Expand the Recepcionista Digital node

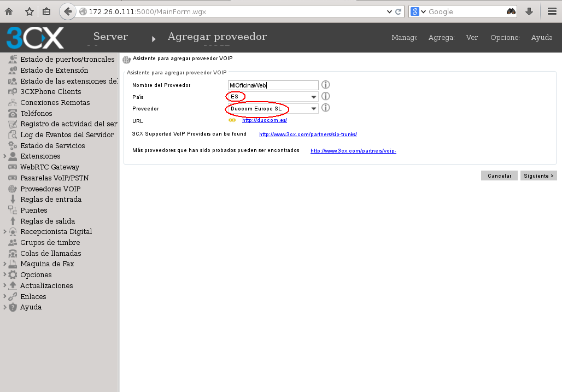tap(4, 232)
